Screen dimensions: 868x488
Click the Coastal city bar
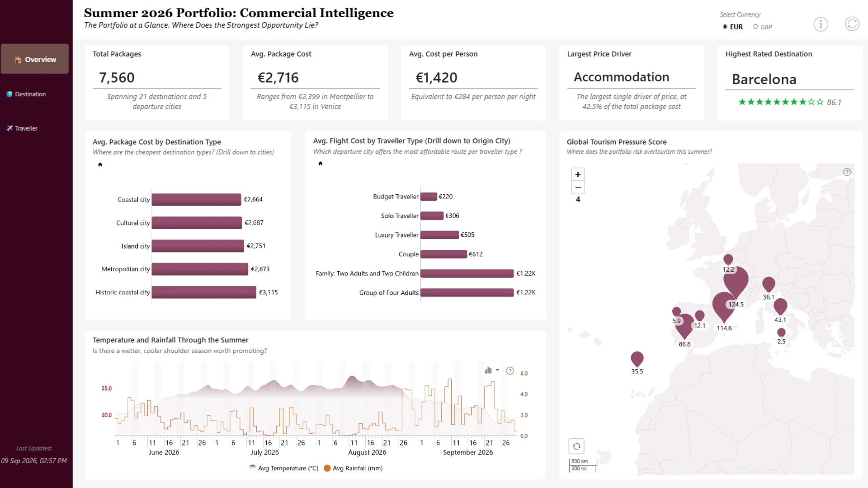pos(196,200)
